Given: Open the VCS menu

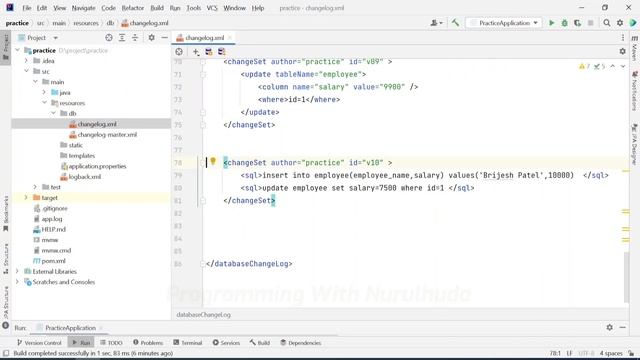Looking at the screenshot, I should click(212, 8).
